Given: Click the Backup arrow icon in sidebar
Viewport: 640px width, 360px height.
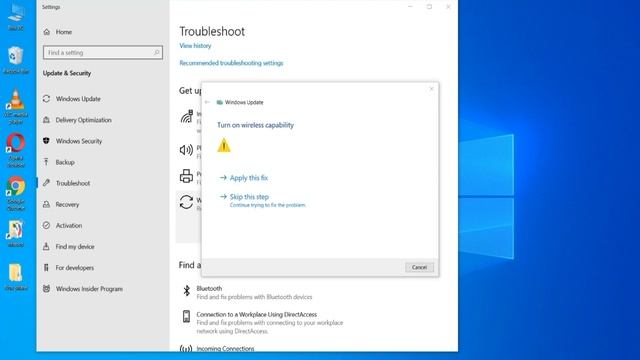Looking at the screenshot, I should (x=47, y=162).
